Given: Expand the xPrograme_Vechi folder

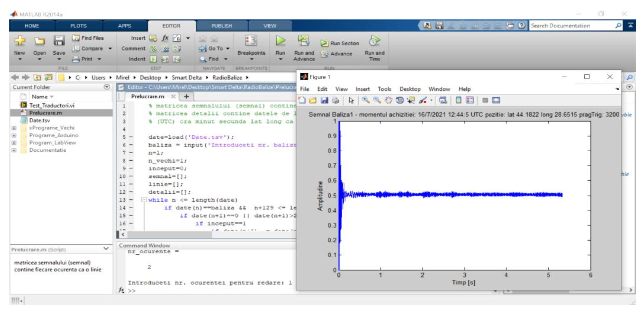Looking at the screenshot, I should [x=14, y=128].
